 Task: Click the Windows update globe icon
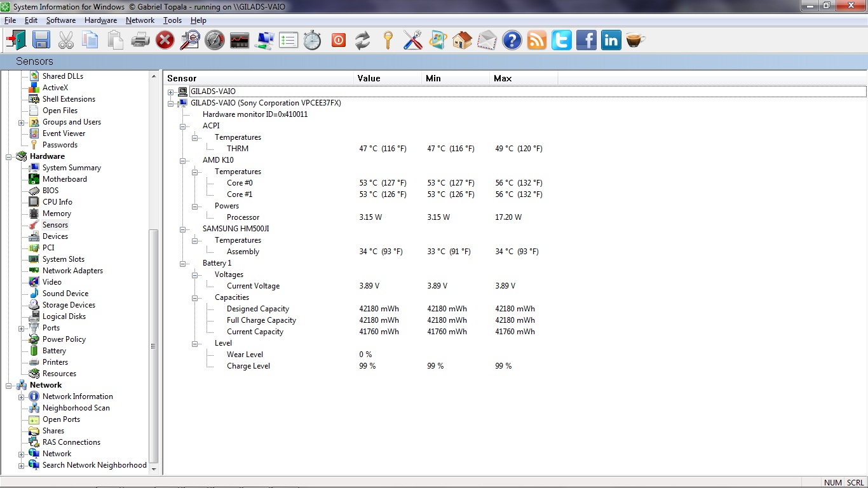click(437, 41)
